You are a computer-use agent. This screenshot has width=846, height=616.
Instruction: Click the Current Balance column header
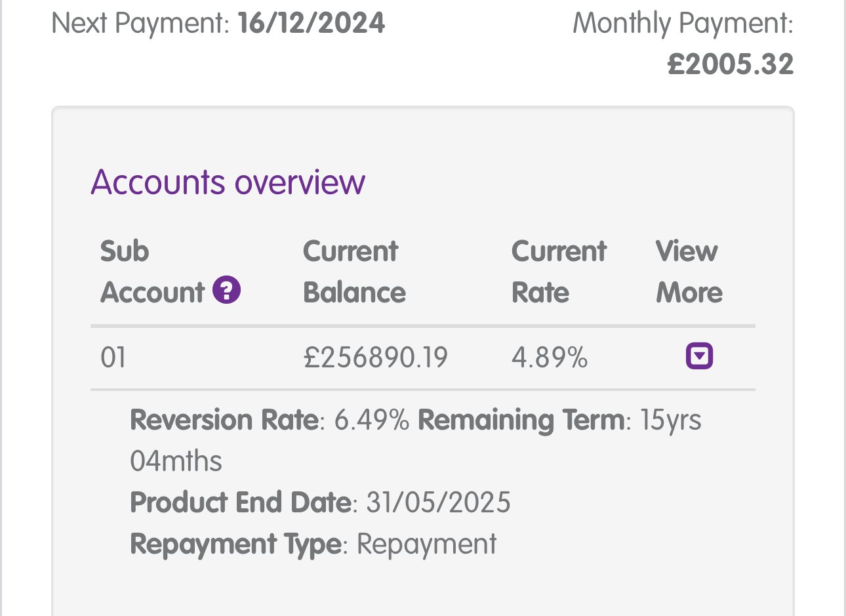(x=354, y=272)
